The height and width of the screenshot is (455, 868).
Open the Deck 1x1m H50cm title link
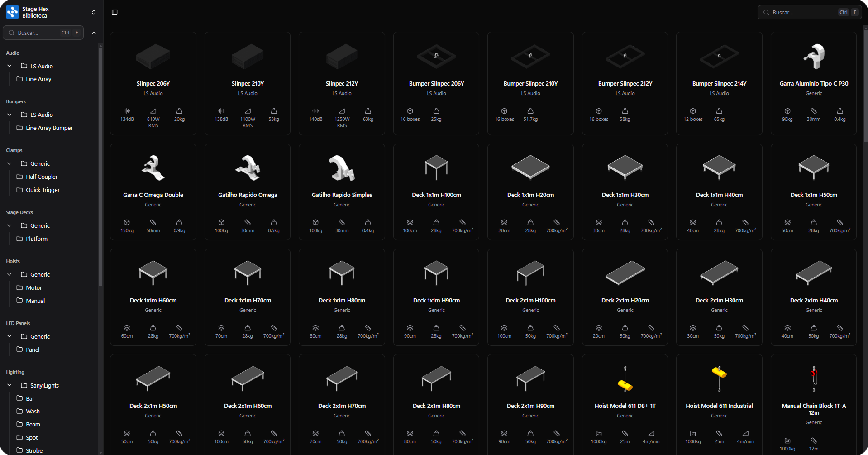[813, 195]
